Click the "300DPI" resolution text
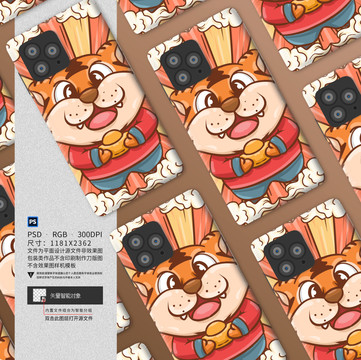The image size is (361, 360). point(90,235)
